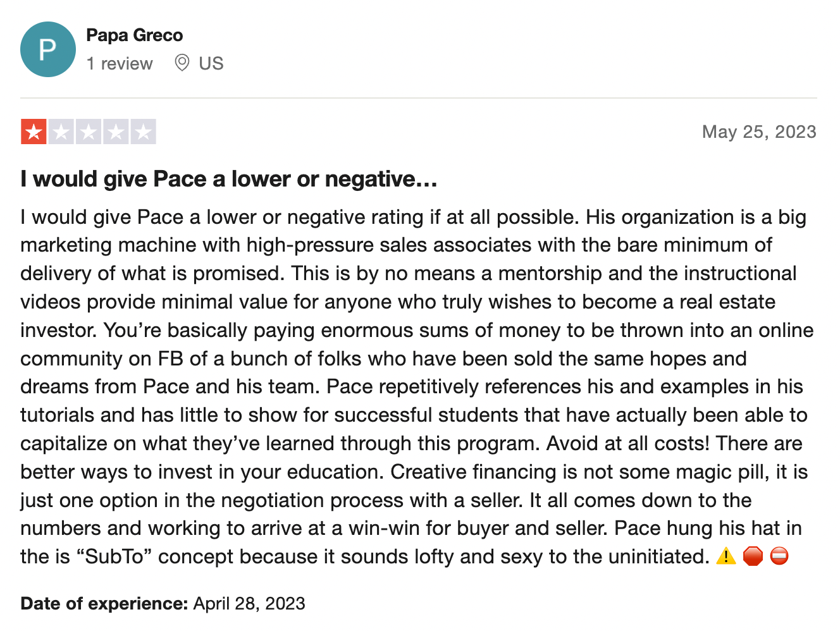
Task: Click the May 25, 2023 review date
Action: 759,132
